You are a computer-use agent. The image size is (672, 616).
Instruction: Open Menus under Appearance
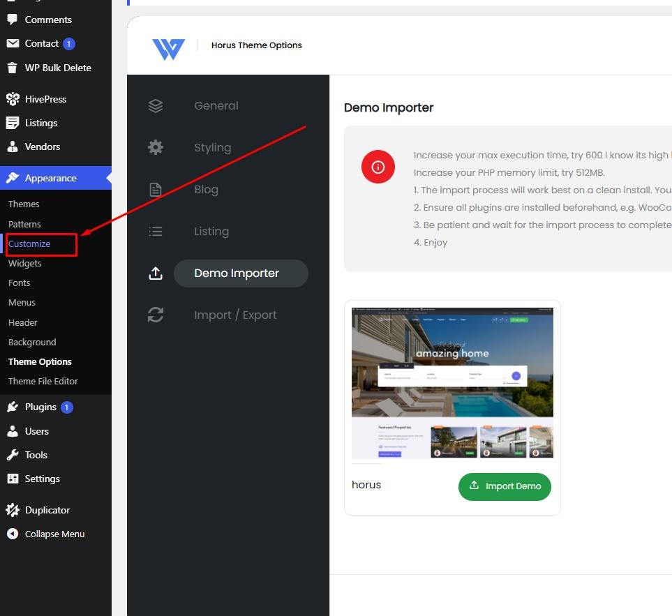22,303
